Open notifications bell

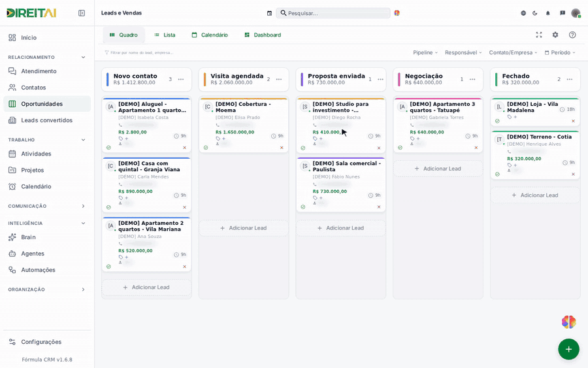tap(548, 13)
